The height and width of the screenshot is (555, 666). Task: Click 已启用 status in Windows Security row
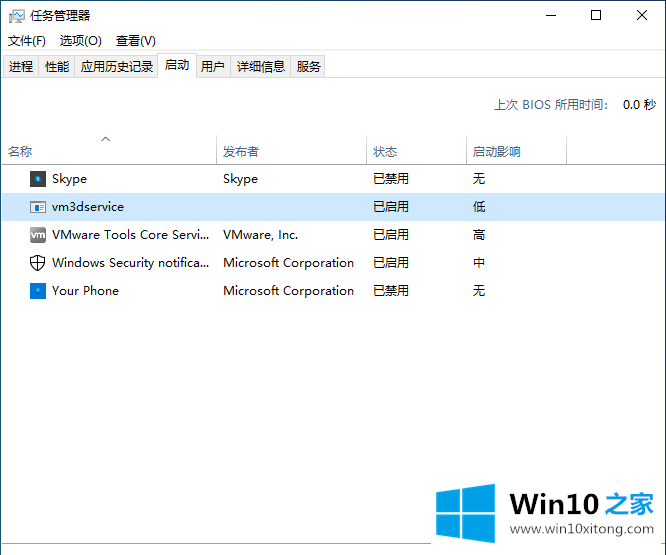[x=391, y=263]
